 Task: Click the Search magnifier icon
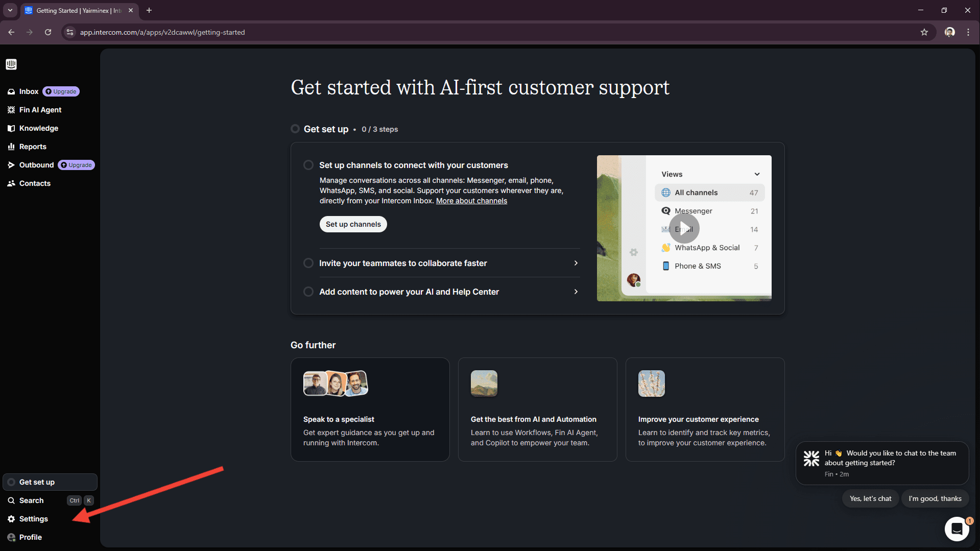11,500
